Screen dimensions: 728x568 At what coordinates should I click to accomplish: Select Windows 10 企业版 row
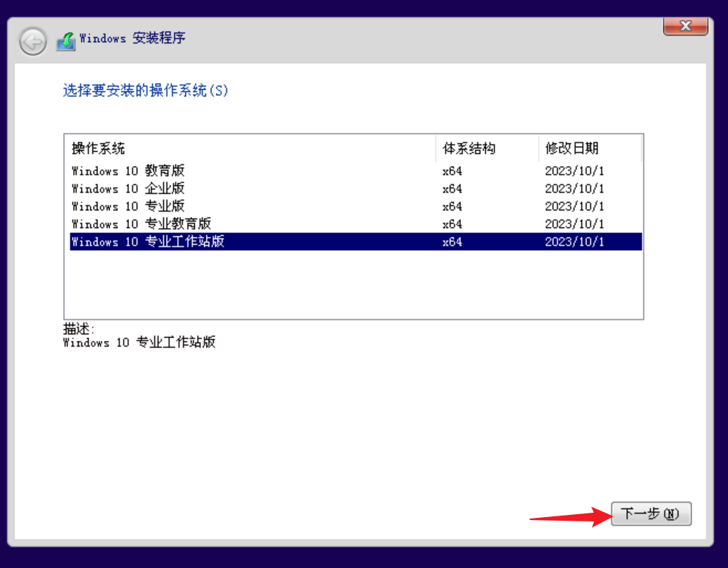tap(356, 189)
